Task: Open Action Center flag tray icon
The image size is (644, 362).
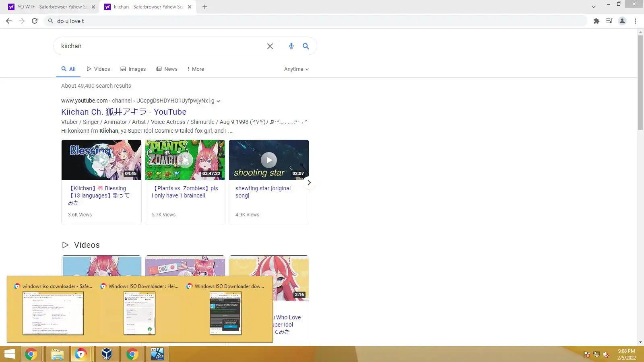Action: [587, 354]
